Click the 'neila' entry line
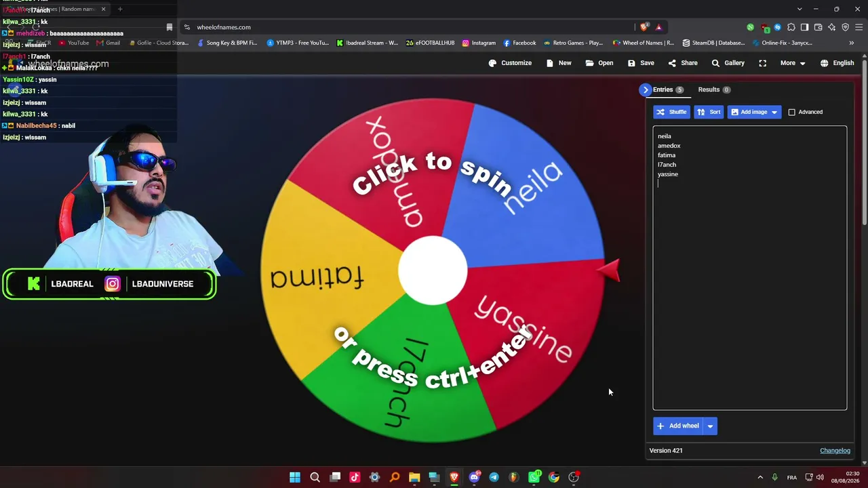Screen dimensions: 868x488 (664, 136)
